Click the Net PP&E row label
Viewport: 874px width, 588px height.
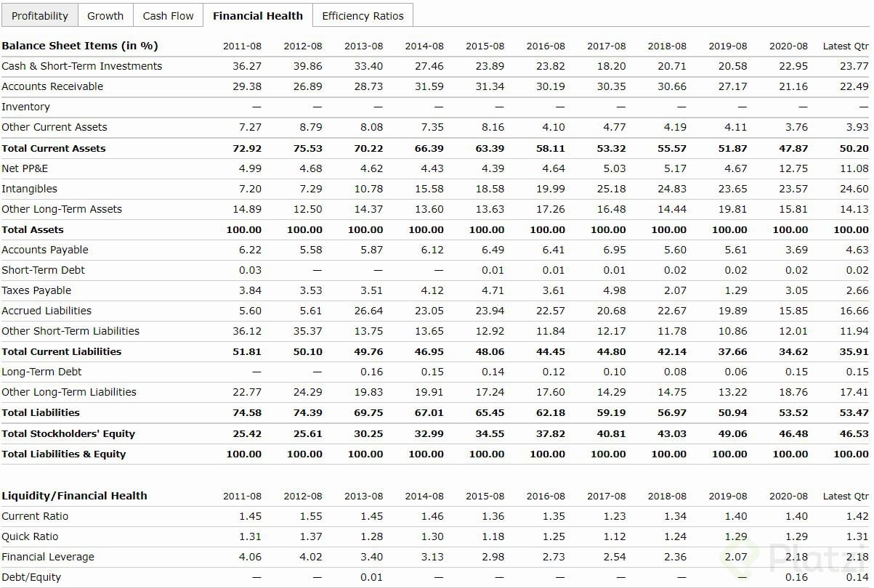point(25,168)
